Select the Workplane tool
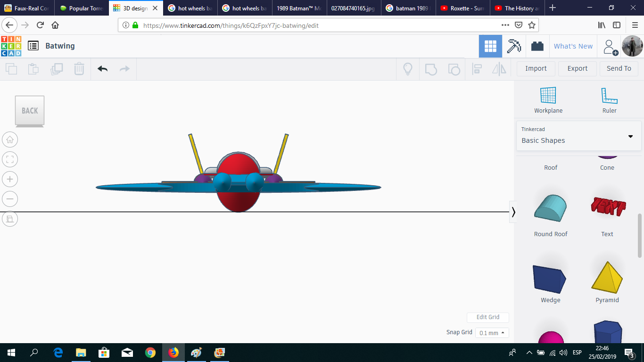The width and height of the screenshot is (644, 362). click(548, 100)
